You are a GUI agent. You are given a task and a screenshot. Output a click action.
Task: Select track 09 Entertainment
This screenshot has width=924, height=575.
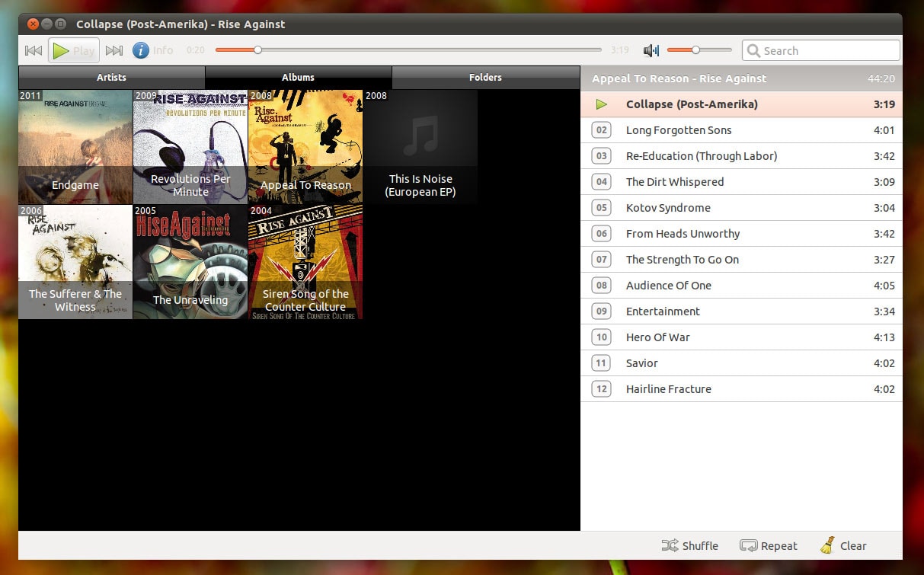click(x=741, y=311)
